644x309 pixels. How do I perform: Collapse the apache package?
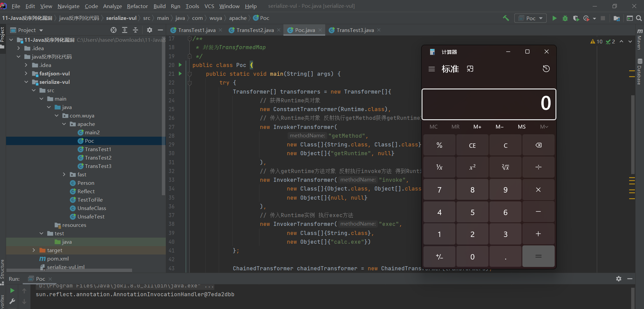coord(64,124)
